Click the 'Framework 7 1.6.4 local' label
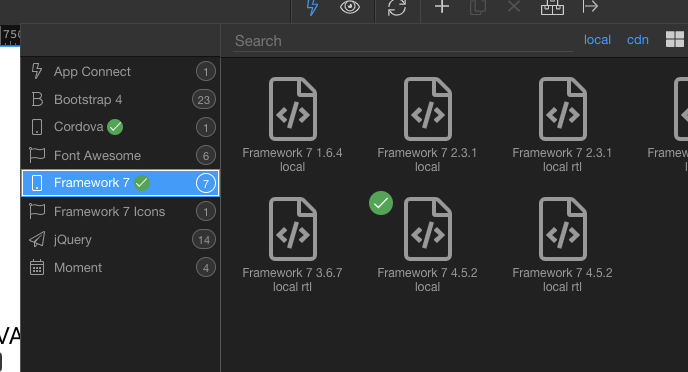 coord(292,160)
